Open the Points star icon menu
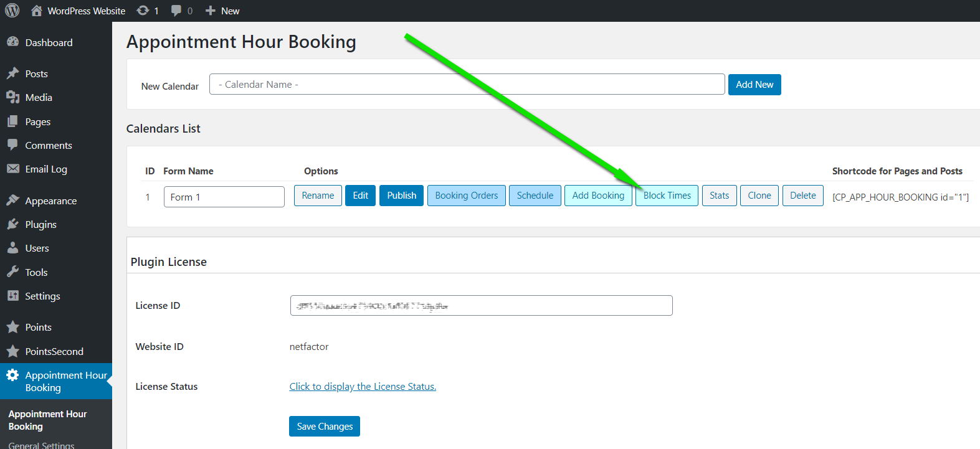 (12, 327)
